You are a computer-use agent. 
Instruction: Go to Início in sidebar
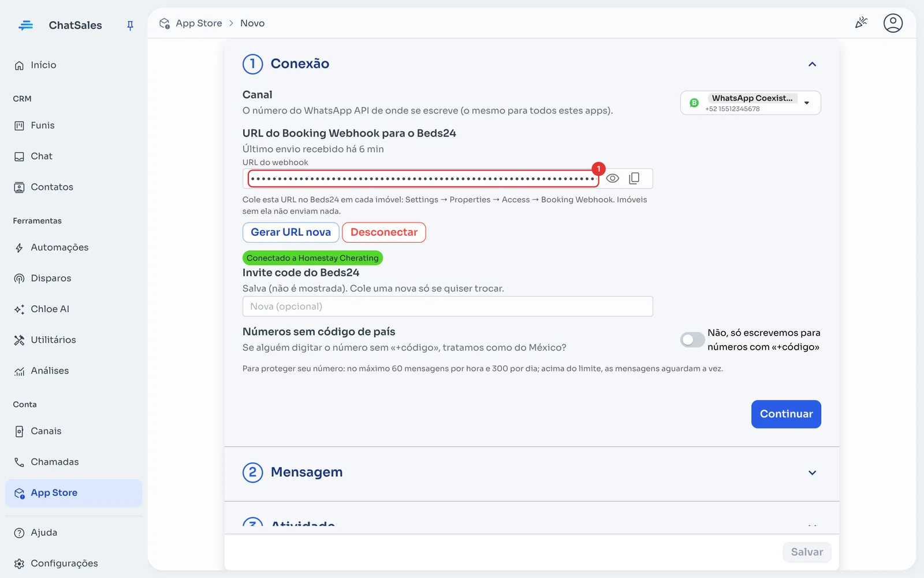click(x=74, y=65)
